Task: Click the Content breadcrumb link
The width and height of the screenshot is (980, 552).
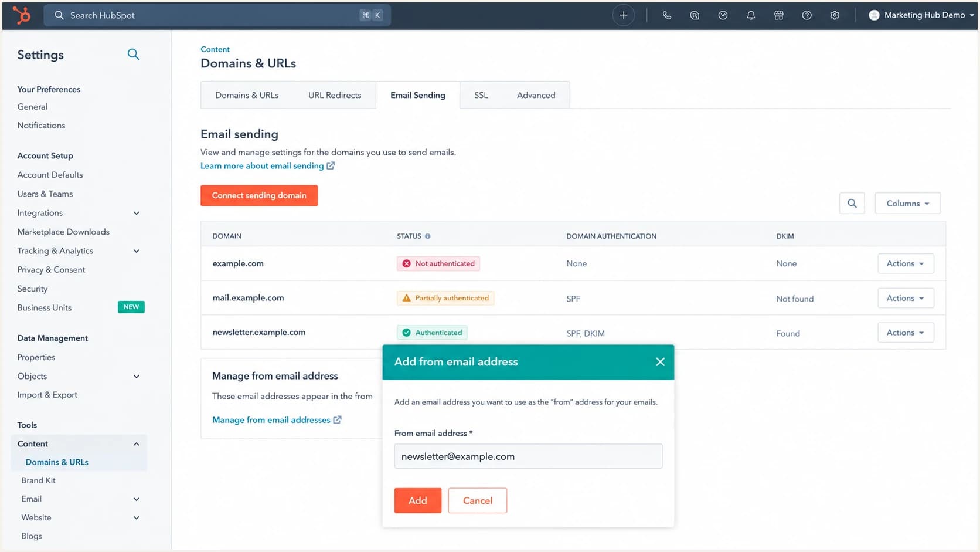Action: (x=215, y=49)
